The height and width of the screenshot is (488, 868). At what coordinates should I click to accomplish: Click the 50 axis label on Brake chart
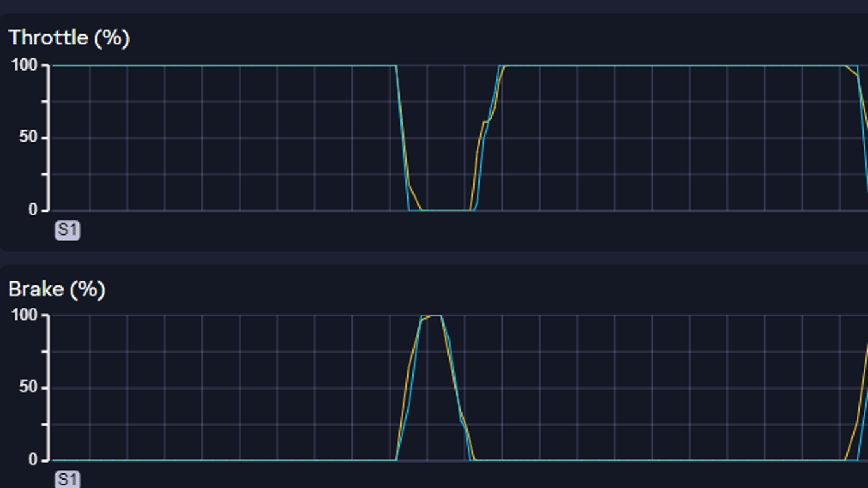point(29,388)
